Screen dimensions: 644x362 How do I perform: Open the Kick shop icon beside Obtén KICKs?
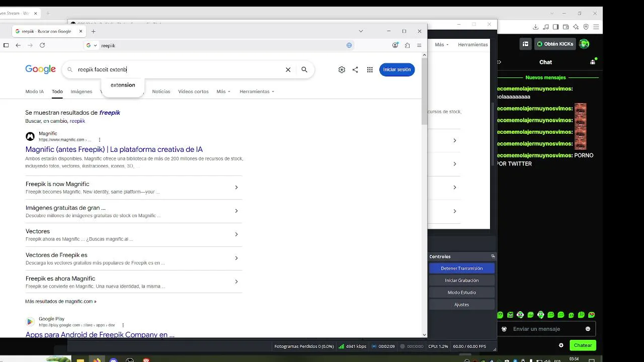pos(526,44)
